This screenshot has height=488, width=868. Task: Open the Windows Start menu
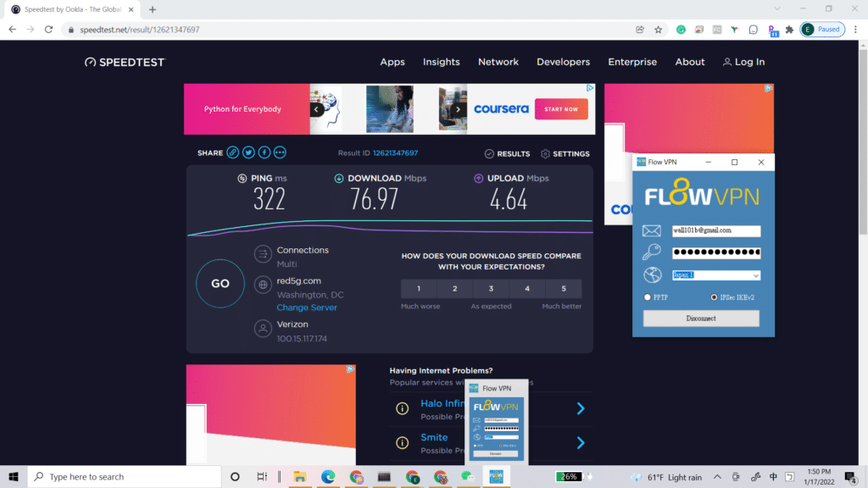[x=14, y=476]
